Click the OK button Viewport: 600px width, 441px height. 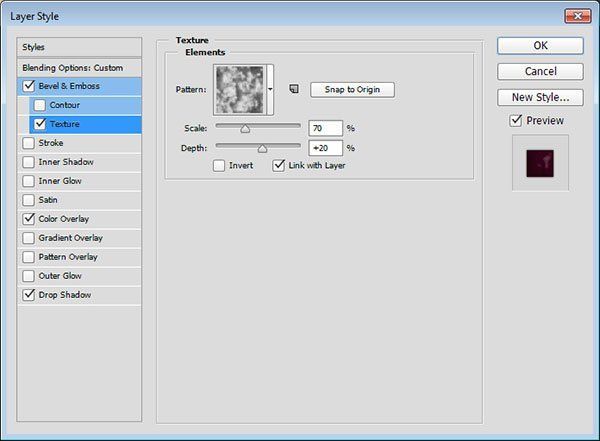point(540,46)
